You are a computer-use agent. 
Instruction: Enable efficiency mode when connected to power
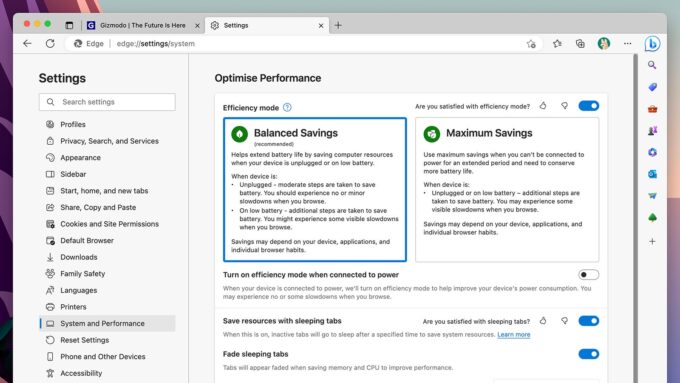pos(588,275)
